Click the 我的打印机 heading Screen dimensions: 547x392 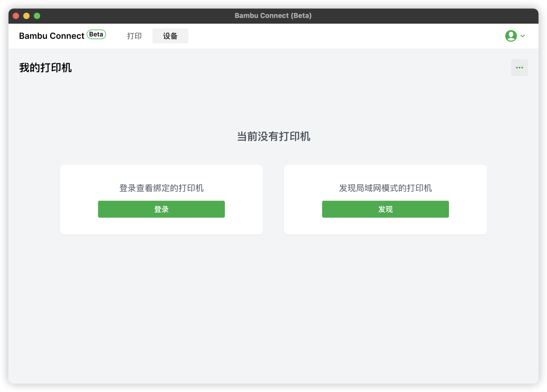[45, 68]
